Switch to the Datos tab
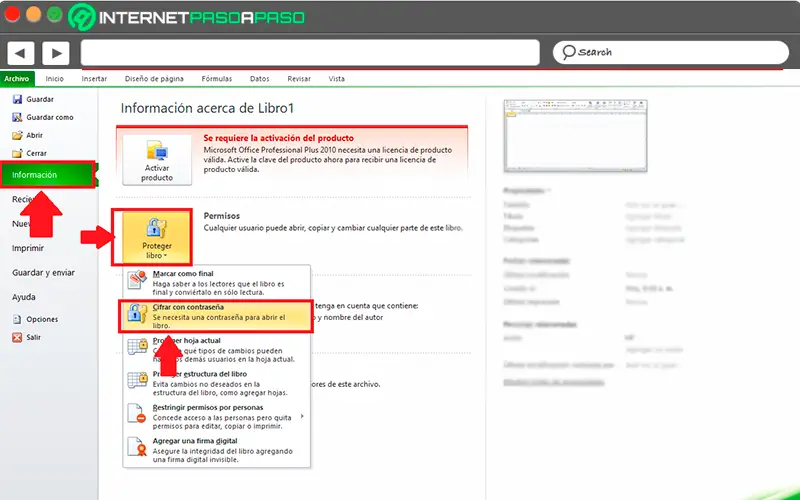 pos(260,79)
